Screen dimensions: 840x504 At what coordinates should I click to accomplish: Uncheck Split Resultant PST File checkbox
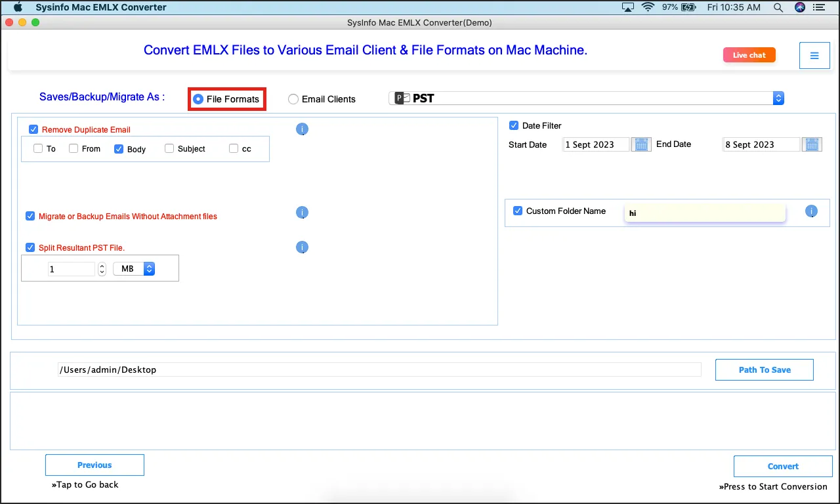tap(30, 247)
